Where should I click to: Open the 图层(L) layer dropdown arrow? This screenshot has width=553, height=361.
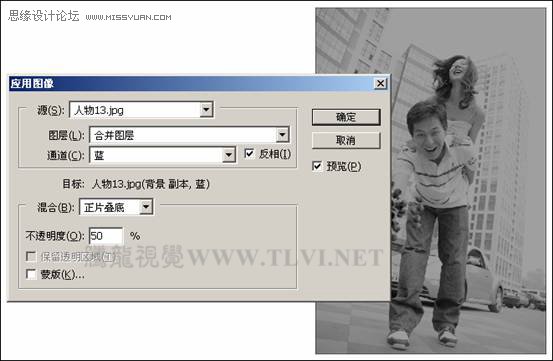282,135
